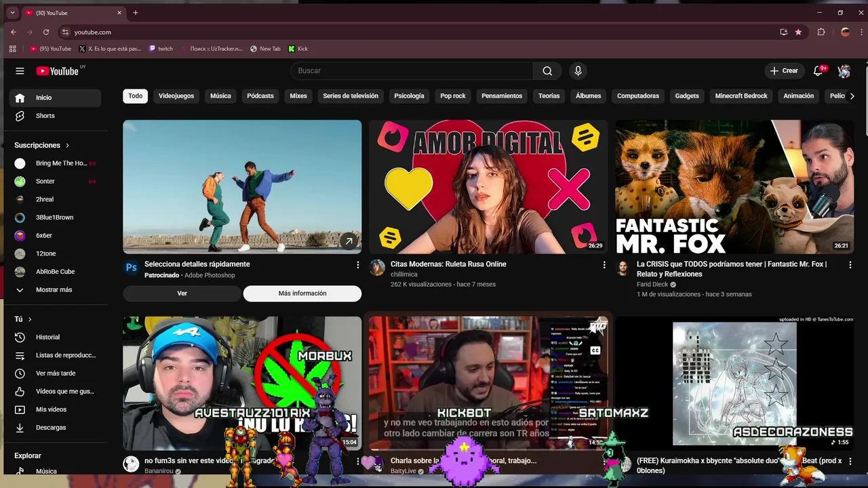Viewport: 868px width, 488px height.
Task: Select the Minecraft Bedrock chip
Action: pyautogui.click(x=741, y=96)
